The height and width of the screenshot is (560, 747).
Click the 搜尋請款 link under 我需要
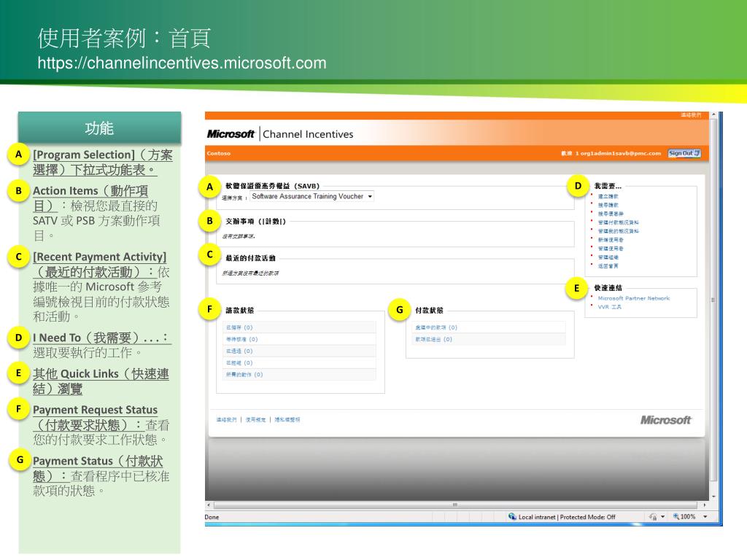pyautogui.click(x=608, y=205)
